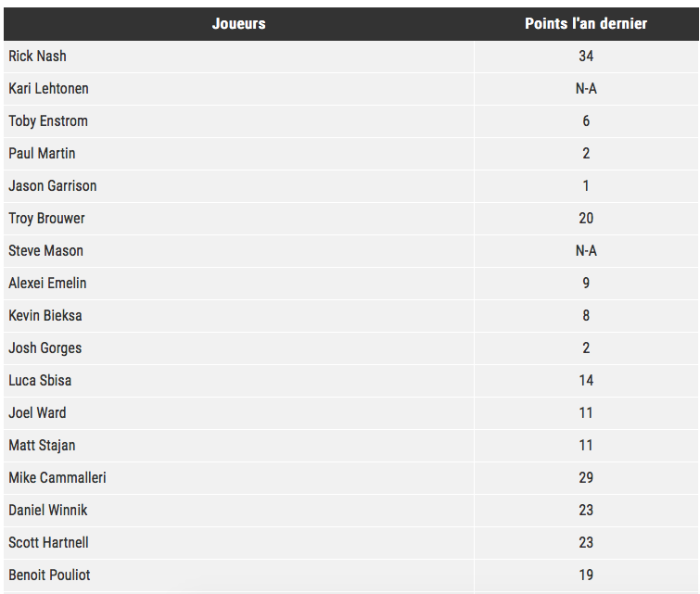This screenshot has width=700, height=594.
Task: Select the Josh Gorges row
Action: coord(351,348)
